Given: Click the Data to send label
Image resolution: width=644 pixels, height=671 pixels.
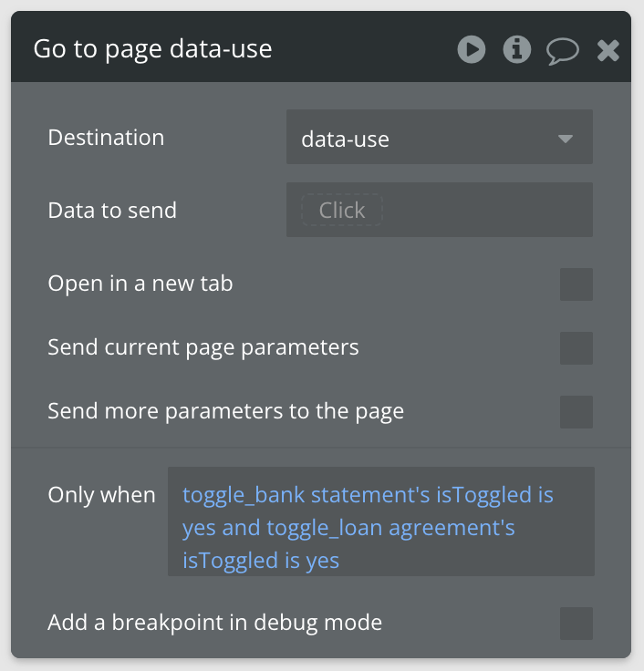Looking at the screenshot, I should tap(112, 211).
